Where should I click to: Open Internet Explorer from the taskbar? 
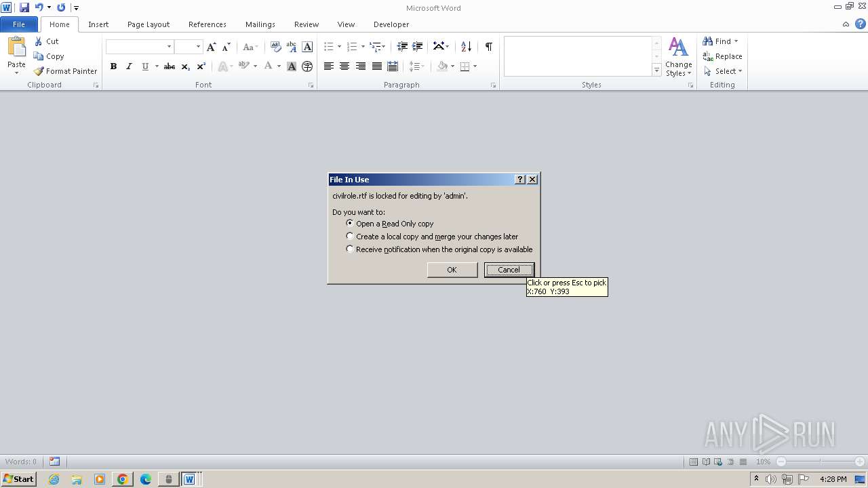click(x=54, y=479)
